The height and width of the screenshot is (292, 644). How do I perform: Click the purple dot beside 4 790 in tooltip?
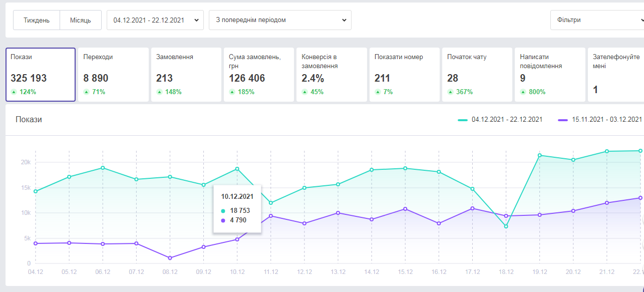223,220
